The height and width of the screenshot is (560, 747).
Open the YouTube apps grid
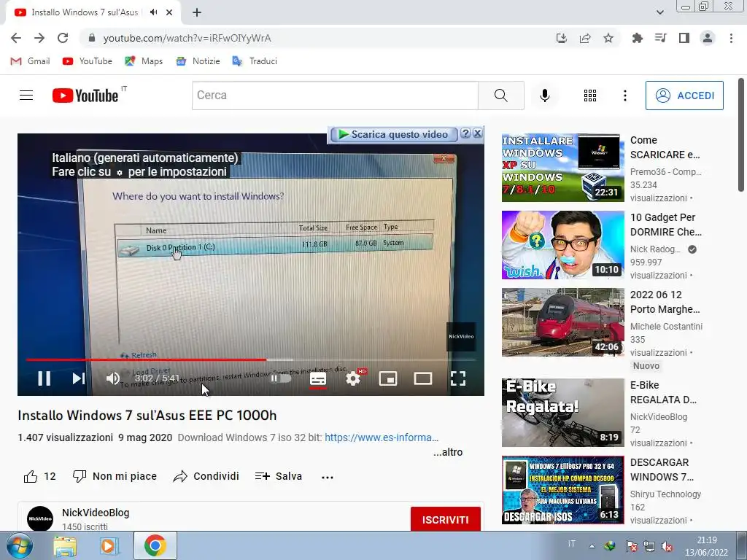(590, 96)
